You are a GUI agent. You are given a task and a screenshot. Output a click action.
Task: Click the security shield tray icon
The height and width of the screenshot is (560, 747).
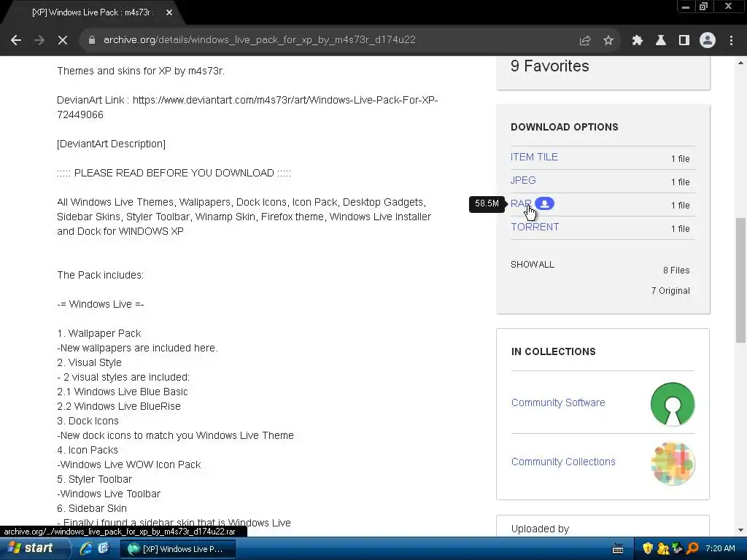tap(648, 548)
